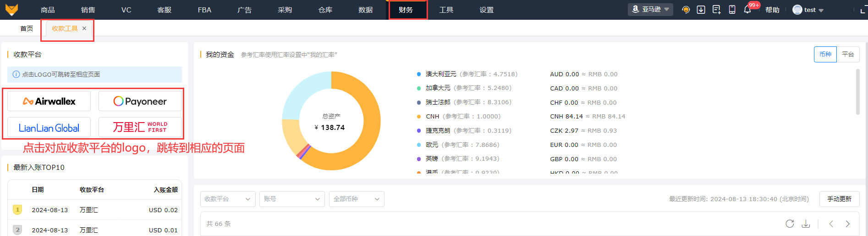Click the 加拿大元 legend dot
Viewport: 868px width, 236px height.
pos(419,88)
